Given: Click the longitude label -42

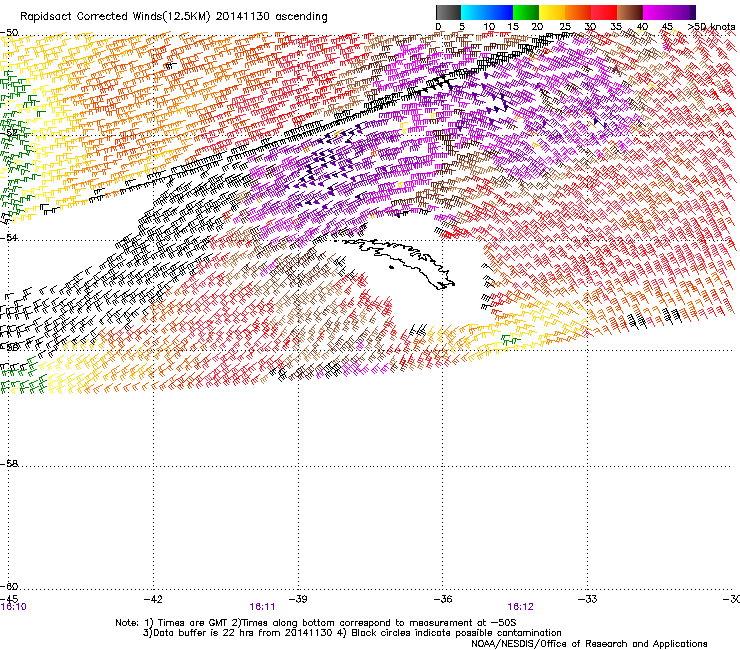Looking at the screenshot, I should [x=153, y=599].
